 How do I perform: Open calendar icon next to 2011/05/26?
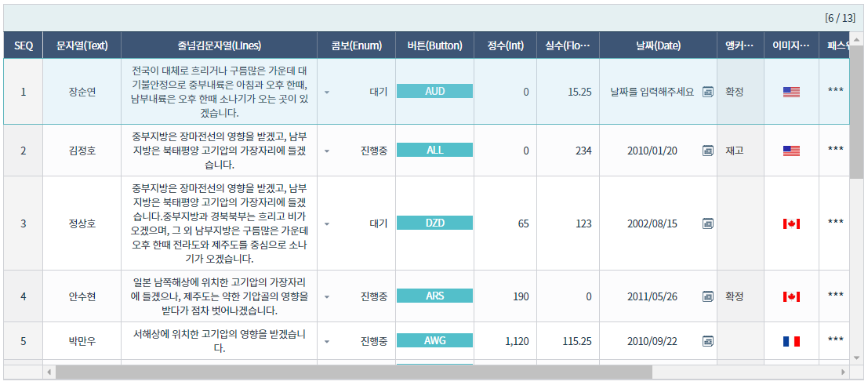click(707, 296)
